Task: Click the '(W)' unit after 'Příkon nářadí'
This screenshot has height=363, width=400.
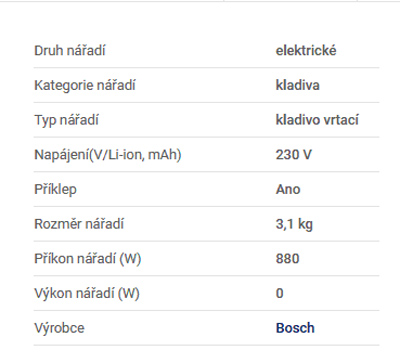Action: click(x=130, y=259)
